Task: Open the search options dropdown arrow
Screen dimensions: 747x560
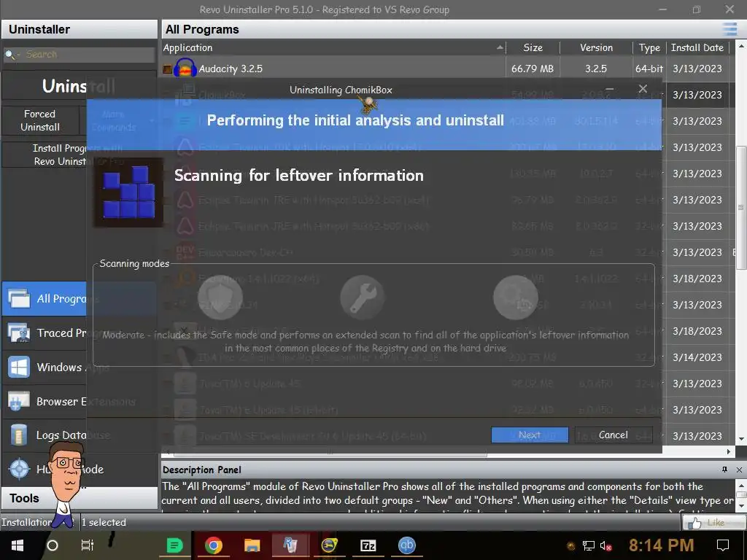Action: [18, 55]
